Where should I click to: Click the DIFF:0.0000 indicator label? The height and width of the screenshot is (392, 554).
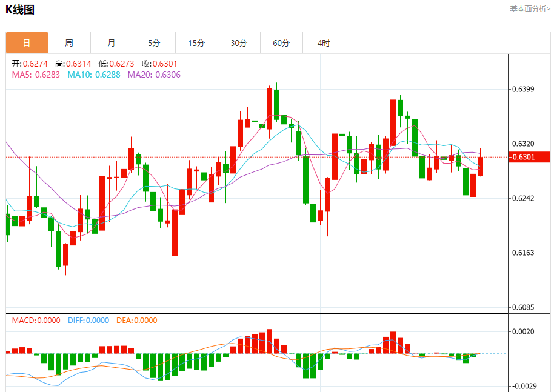click(x=88, y=321)
